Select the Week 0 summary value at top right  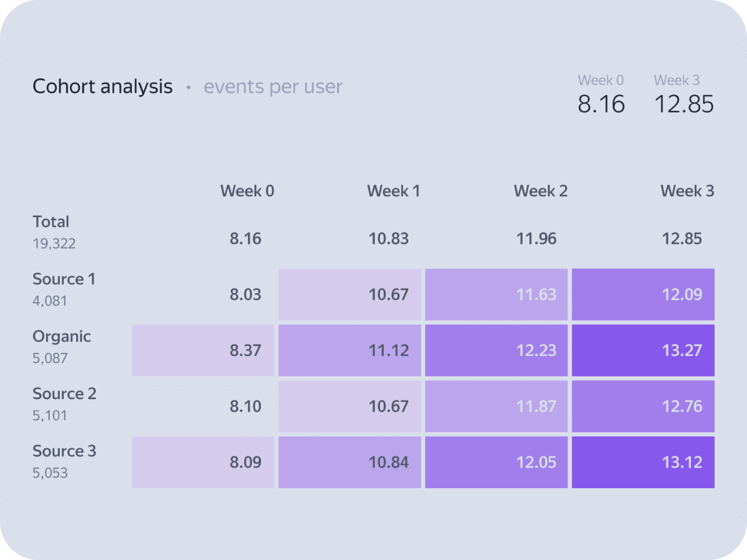pos(601,104)
